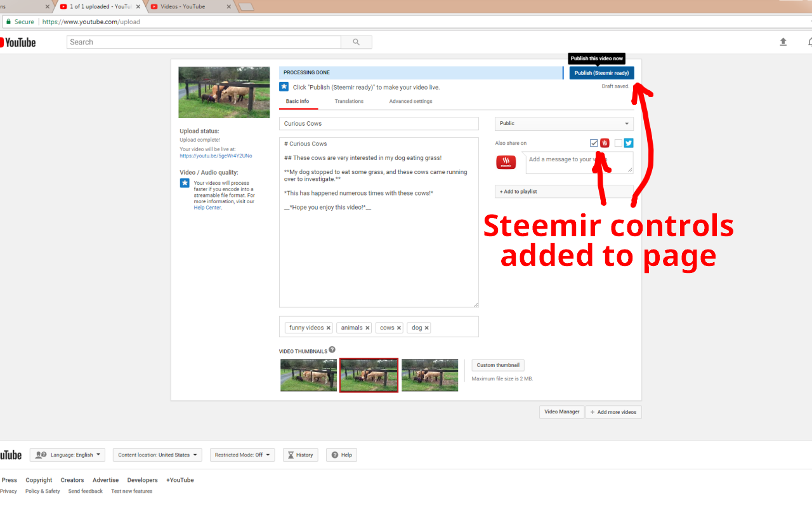Close the 'Videos - YouTube' browser tab
Screen dimensions: 812x508
[x=228, y=6]
